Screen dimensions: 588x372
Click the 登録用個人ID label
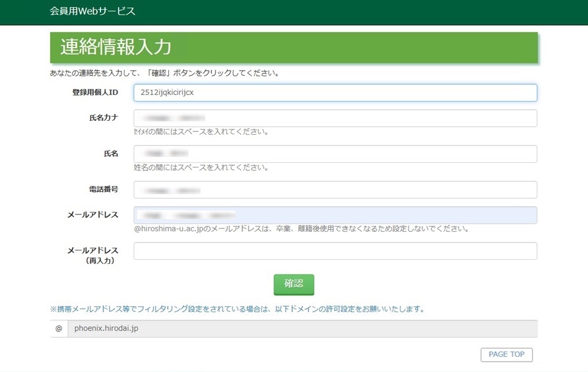point(95,92)
